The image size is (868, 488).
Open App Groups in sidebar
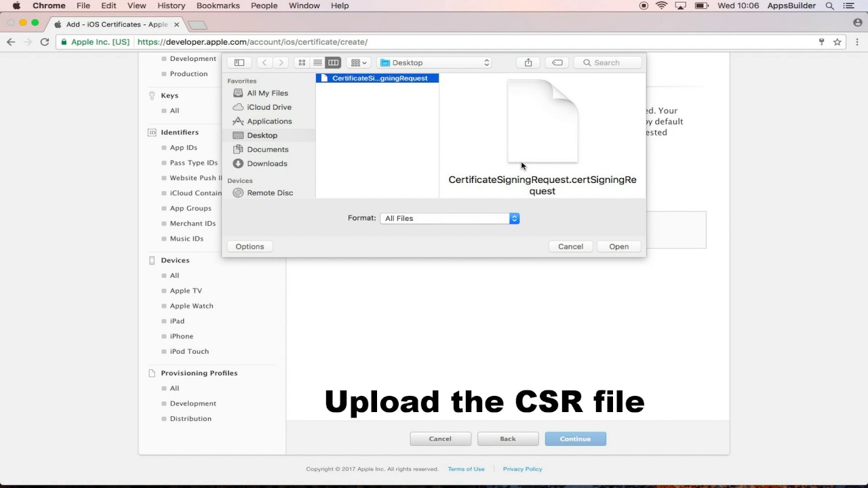click(x=191, y=208)
